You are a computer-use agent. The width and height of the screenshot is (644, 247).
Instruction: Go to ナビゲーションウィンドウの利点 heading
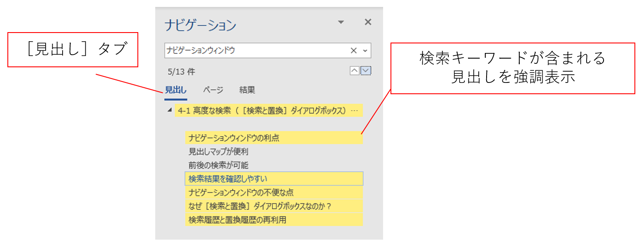click(x=234, y=138)
